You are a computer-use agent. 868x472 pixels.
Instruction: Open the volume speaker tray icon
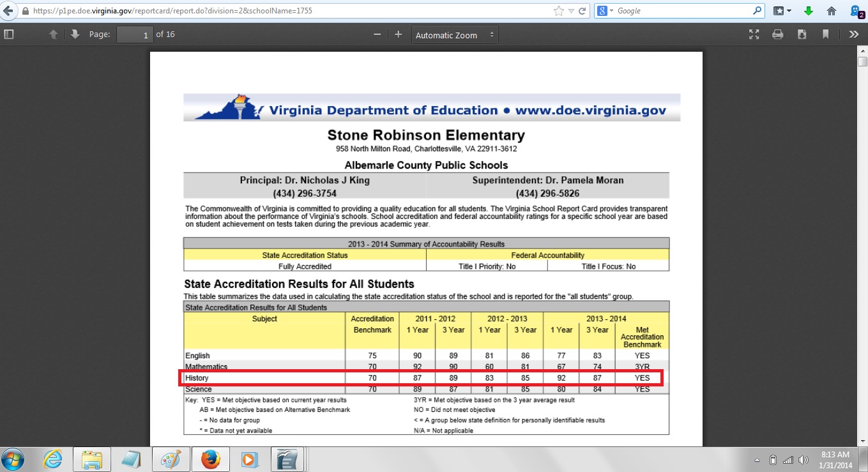click(802, 460)
